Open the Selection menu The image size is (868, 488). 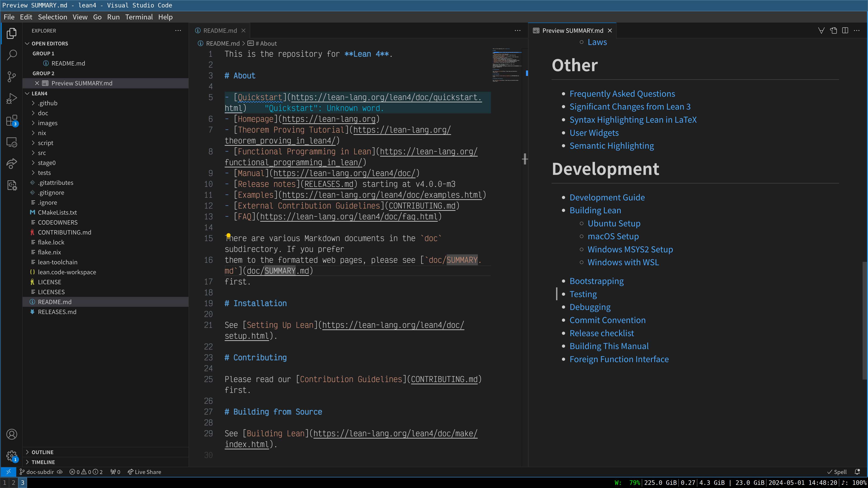pos(53,17)
